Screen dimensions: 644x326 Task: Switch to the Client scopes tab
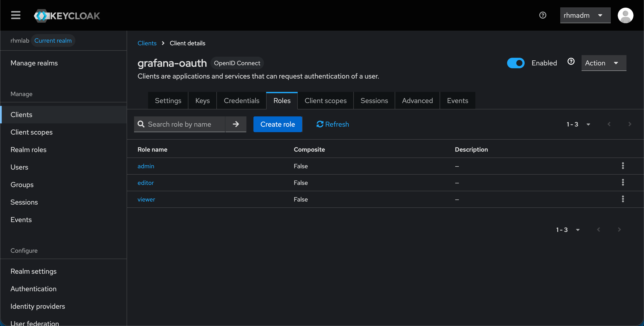point(325,100)
